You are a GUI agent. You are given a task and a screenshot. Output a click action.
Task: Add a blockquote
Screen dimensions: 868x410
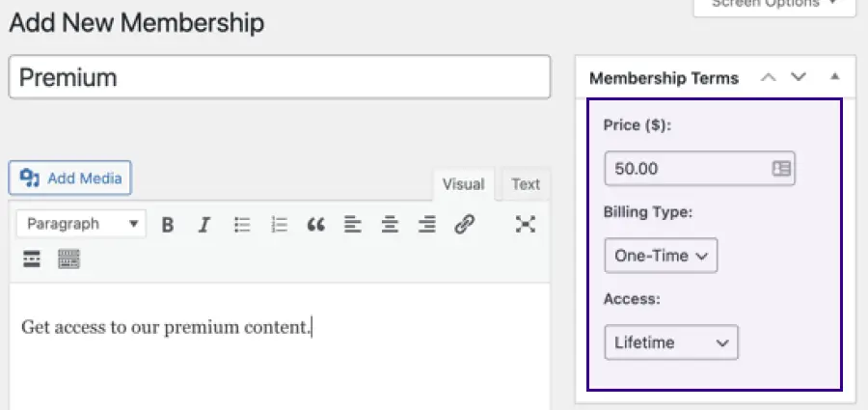315,225
